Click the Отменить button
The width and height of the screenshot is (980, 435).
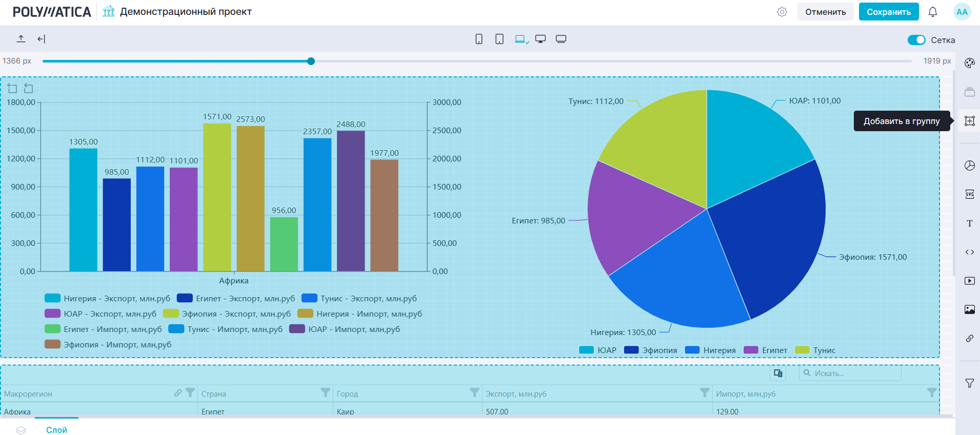point(825,12)
